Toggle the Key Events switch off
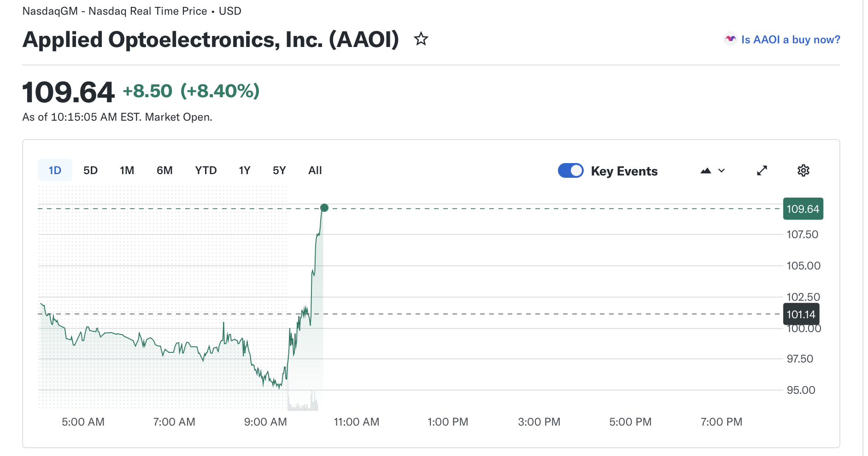868x456 pixels. pyautogui.click(x=571, y=170)
